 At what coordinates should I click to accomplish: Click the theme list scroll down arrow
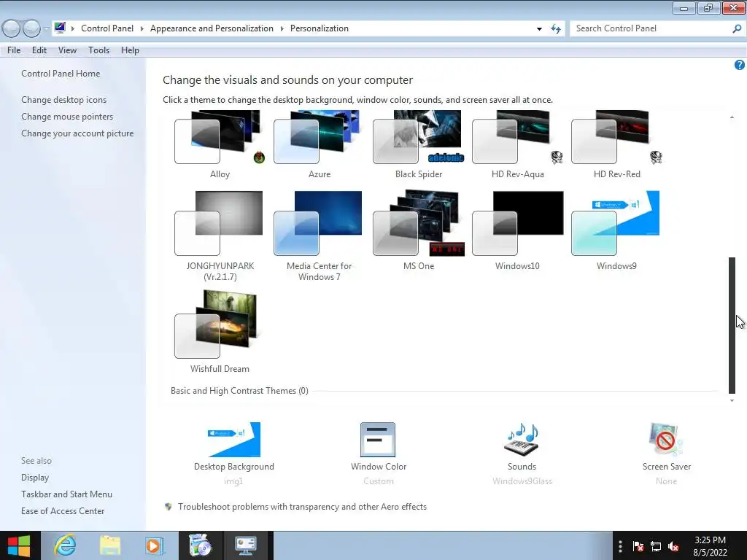coord(732,400)
